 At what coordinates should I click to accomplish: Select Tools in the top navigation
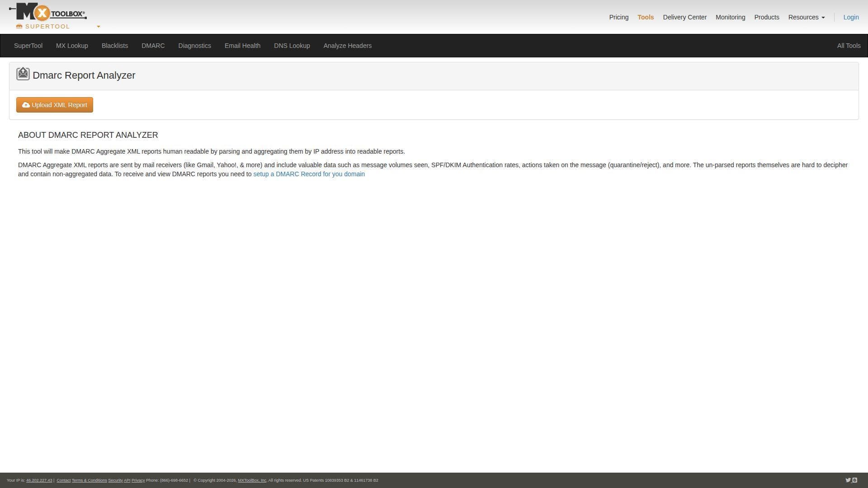(x=646, y=17)
